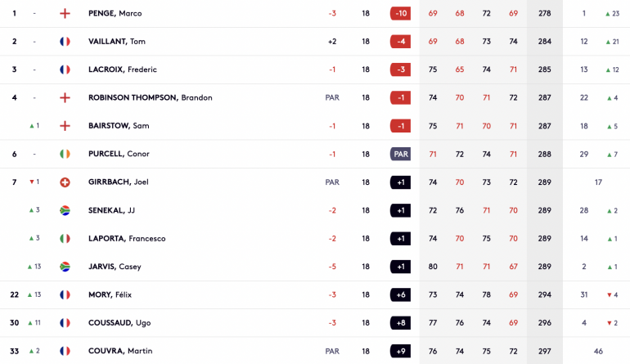Click England flag icon beside PENGE, Marco
The height and width of the screenshot is (364, 630).
pos(65,13)
